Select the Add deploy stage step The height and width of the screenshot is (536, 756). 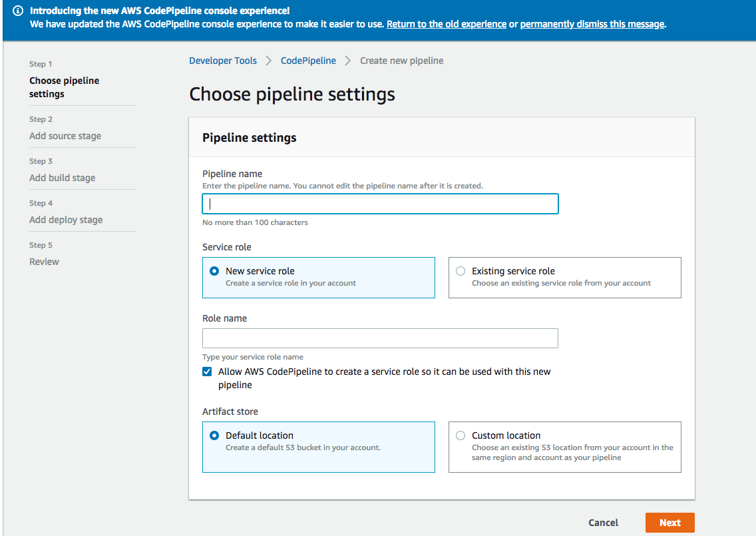66,220
